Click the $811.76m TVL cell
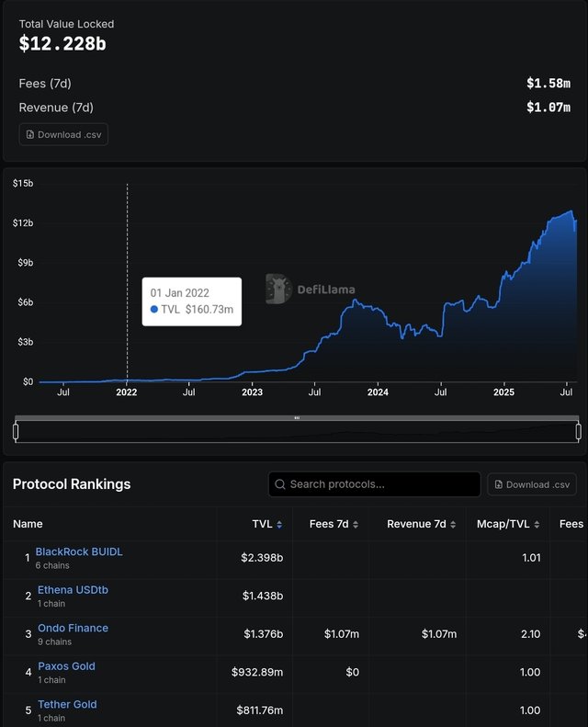588x727 pixels. pyautogui.click(x=259, y=710)
